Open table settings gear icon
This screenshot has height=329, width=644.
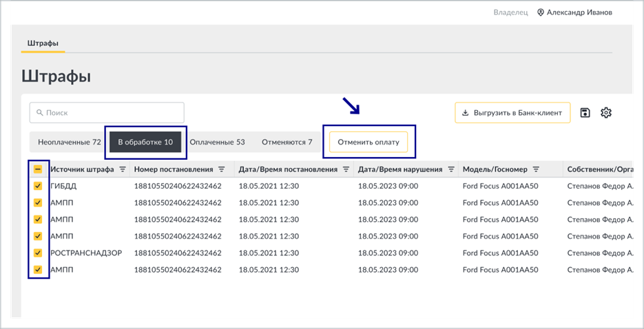click(606, 112)
